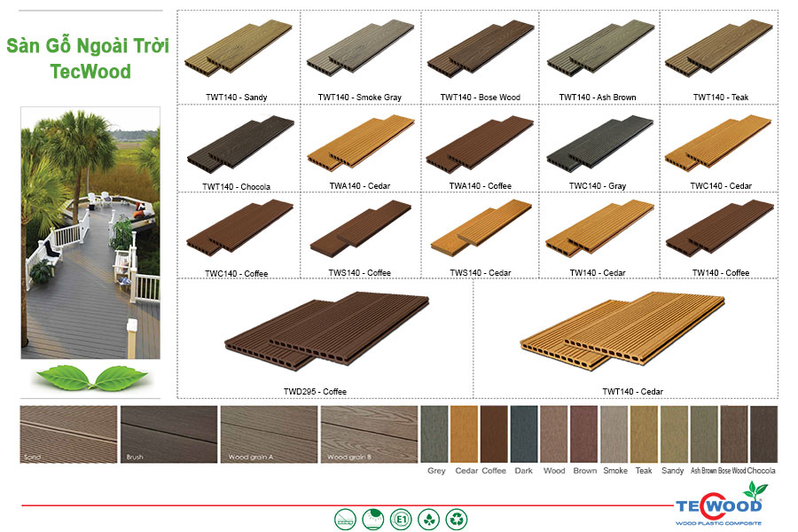798x532 pixels.
Task: Select the TWC140 - Gray board
Action: pos(600,142)
